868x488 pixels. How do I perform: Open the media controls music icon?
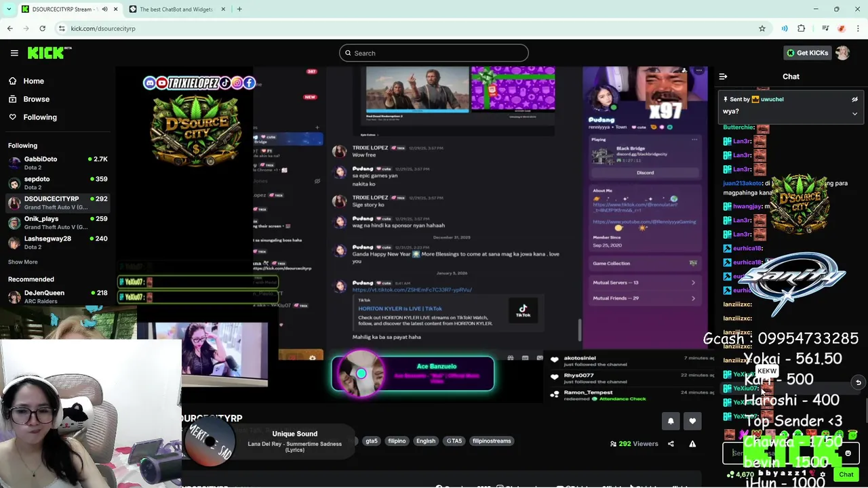[x=825, y=28]
